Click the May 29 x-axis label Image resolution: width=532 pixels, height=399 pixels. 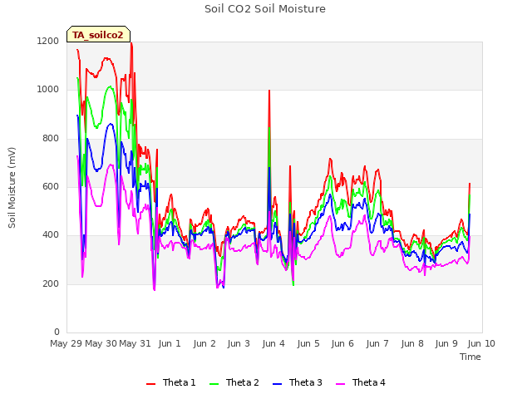click(x=66, y=343)
